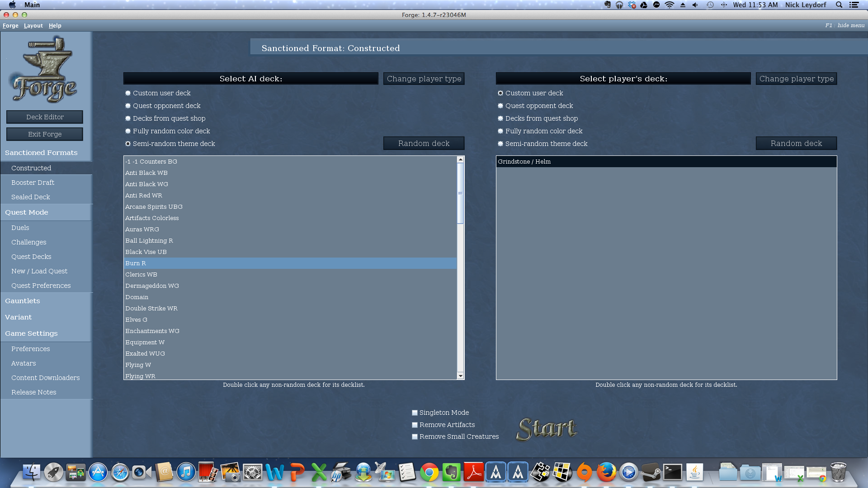The image size is (868, 488).
Task: Click AI 'Random deck' button
Action: coord(424,143)
